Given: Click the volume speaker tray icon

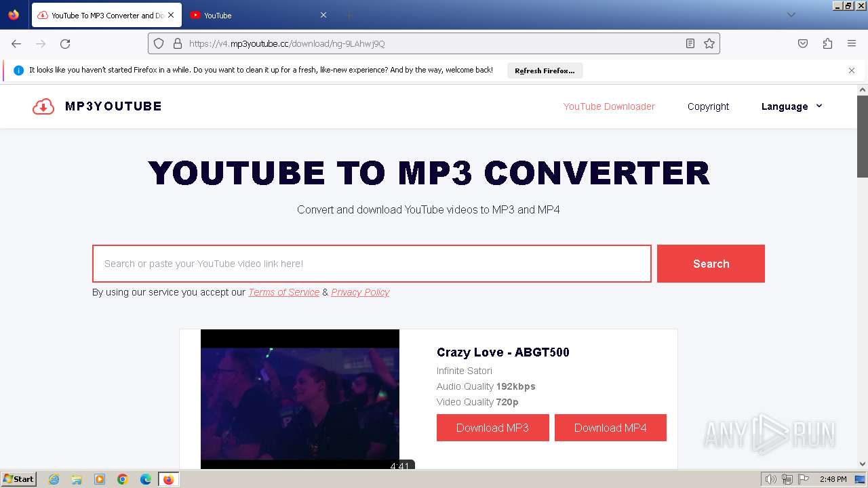Looking at the screenshot, I should (770, 479).
